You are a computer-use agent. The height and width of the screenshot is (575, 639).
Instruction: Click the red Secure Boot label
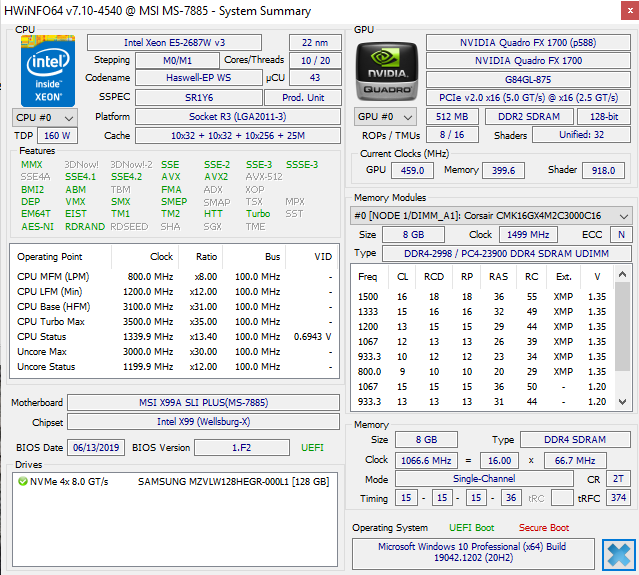544,528
